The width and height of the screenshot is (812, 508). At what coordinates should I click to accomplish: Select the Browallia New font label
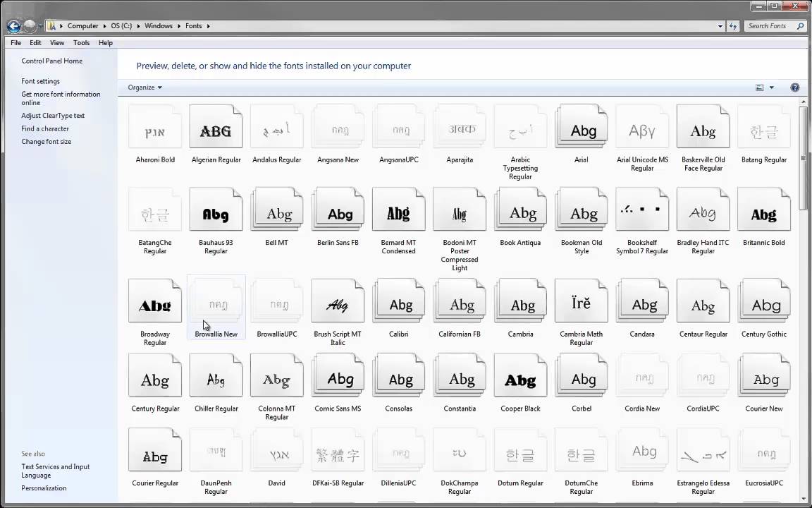pyautogui.click(x=216, y=334)
